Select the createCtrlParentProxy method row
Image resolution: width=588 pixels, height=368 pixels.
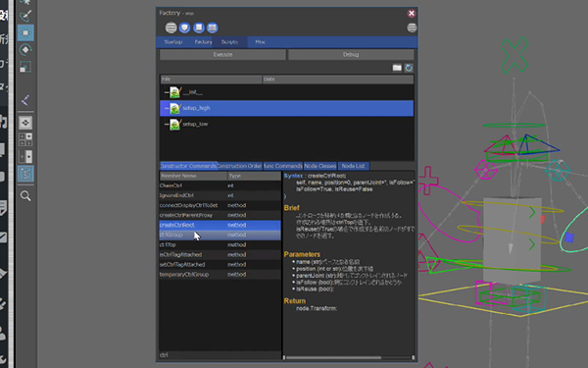pyautogui.click(x=220, y=215)
